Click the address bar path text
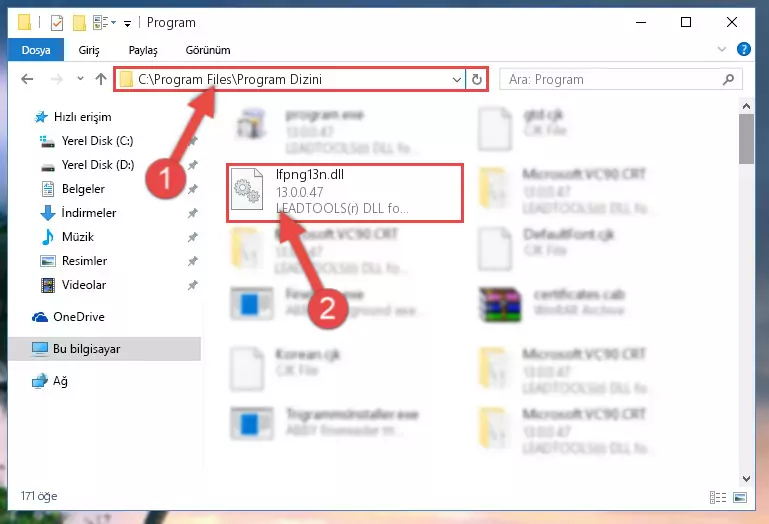The image size is (769, 524). pos(230,79)
